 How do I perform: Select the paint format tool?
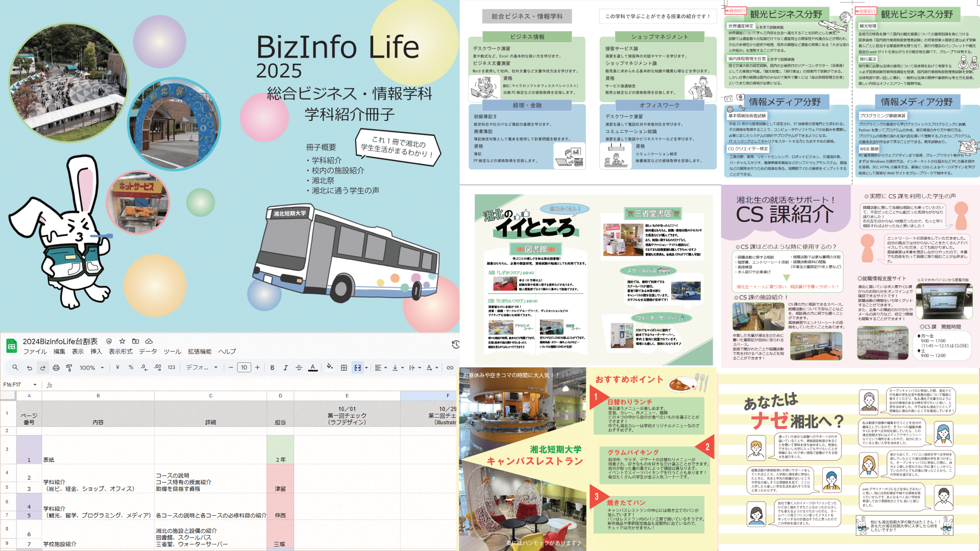(69, 367)
